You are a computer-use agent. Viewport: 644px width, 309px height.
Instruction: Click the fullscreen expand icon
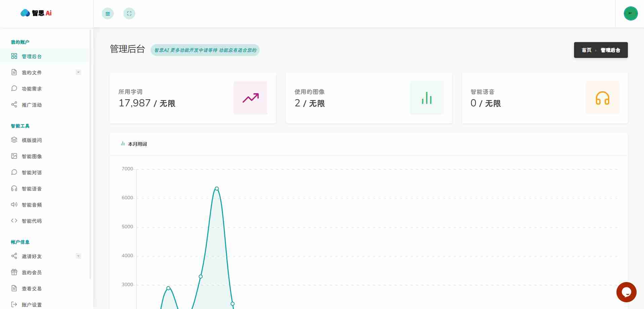[129, 13]
